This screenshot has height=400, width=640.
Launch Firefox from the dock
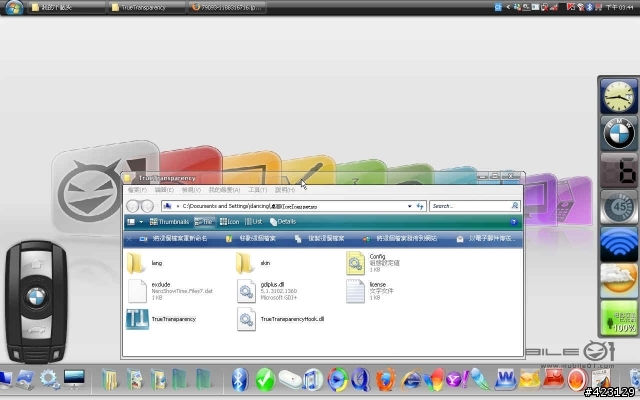tap(385, 380)
